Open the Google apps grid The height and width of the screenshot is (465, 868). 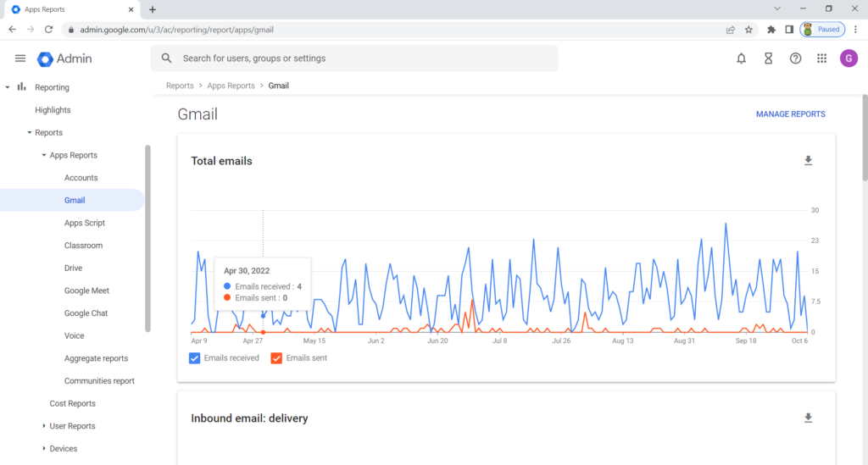click(822, 58)
